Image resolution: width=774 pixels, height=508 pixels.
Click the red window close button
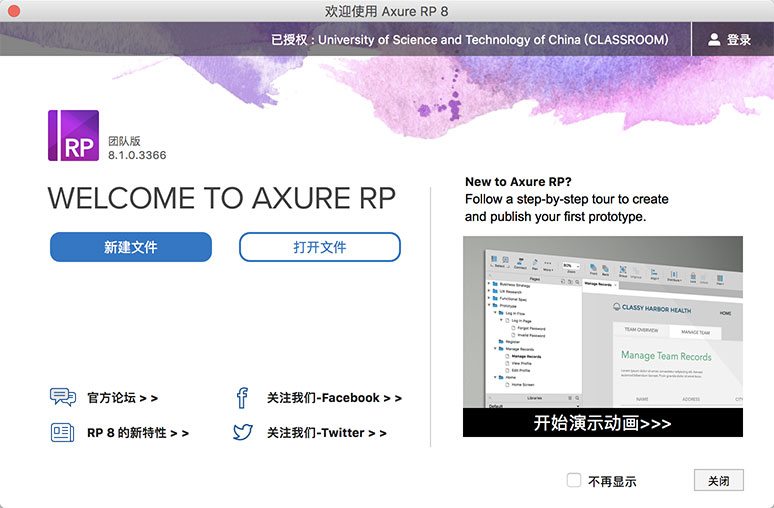click(x=14, y=11)
